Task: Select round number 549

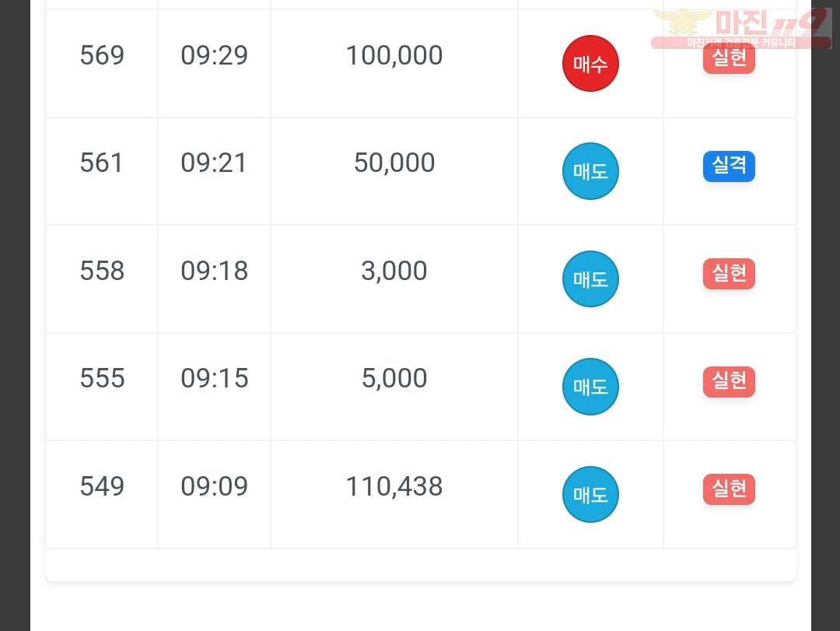Action: click(102, 486)
